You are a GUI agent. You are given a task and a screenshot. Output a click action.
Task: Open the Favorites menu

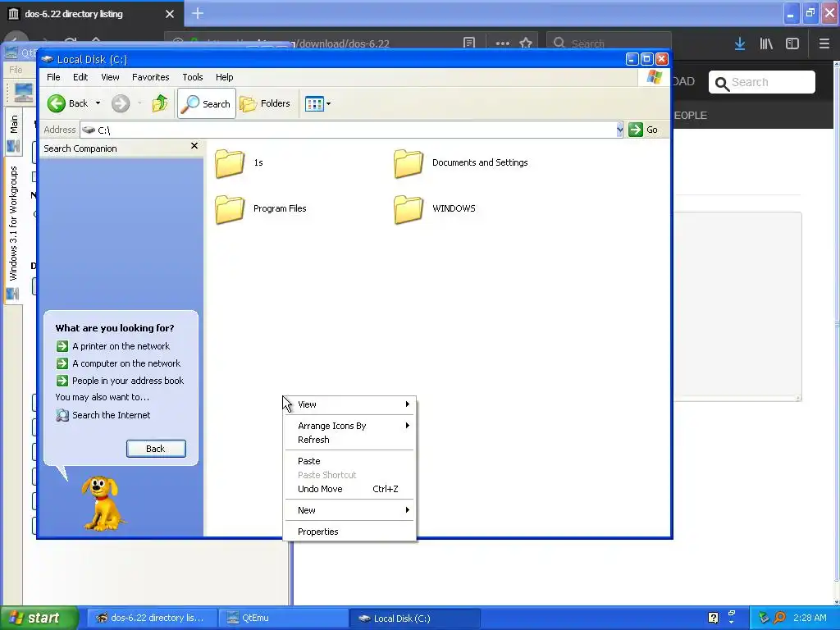click(x=151, y=77)
